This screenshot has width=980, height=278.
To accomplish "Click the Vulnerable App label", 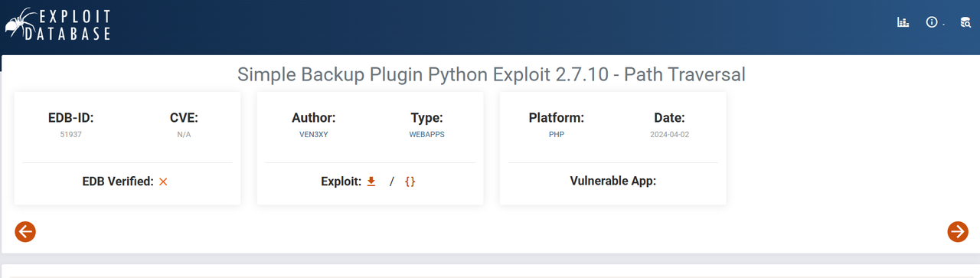I will click(613, 182).
